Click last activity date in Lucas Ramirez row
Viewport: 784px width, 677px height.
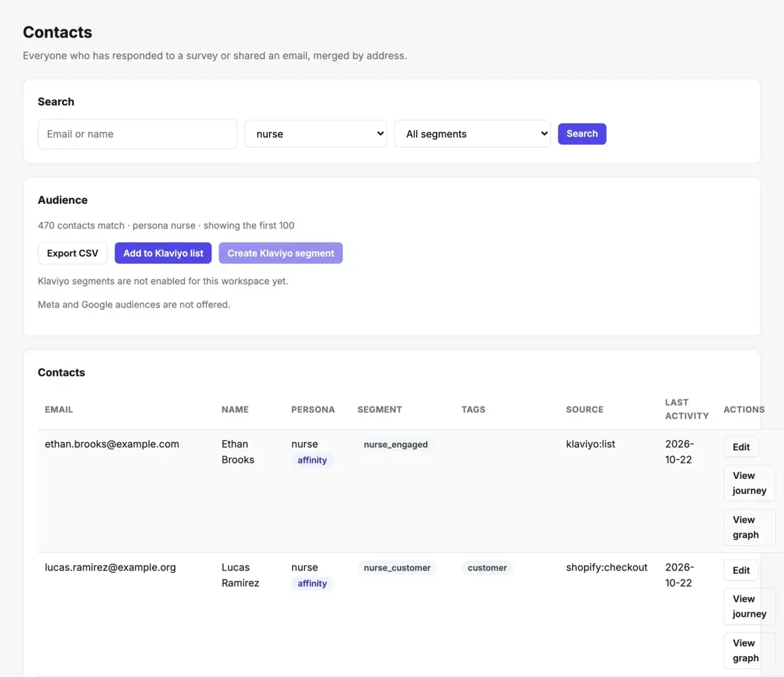[x=679, y=576]
